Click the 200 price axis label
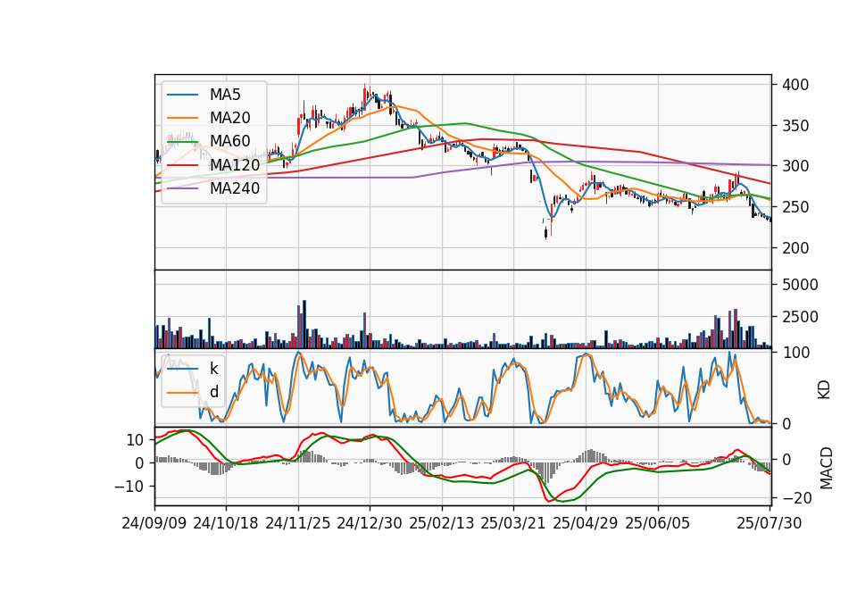857x616 pixels. coord(795,248)
